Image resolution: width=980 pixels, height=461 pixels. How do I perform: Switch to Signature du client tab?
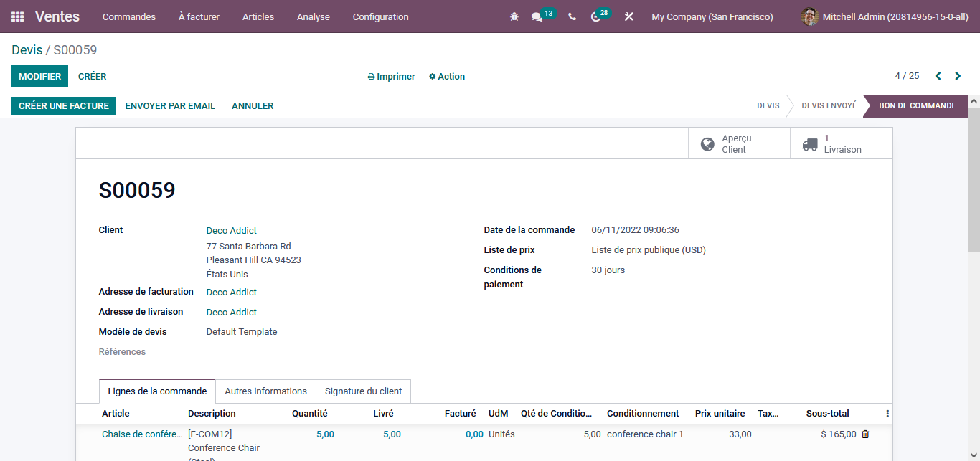(364, 391)
